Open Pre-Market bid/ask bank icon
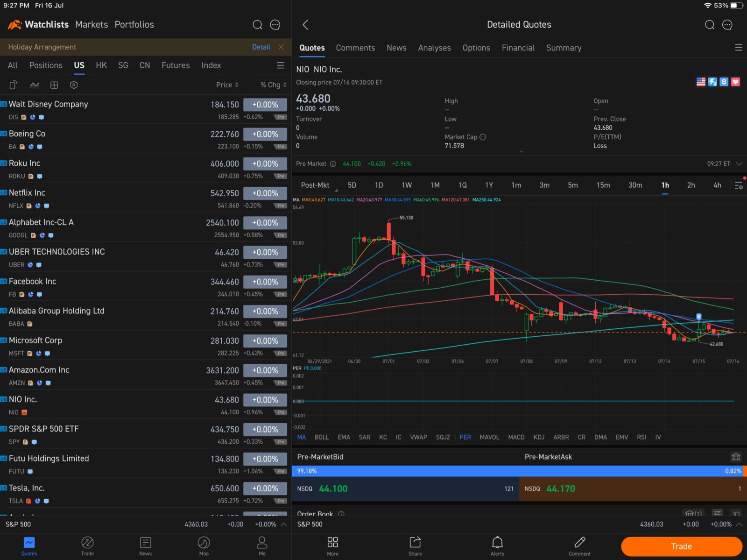Image resolution: width=747 pixels, height=560 pixels. pos(736,457)
